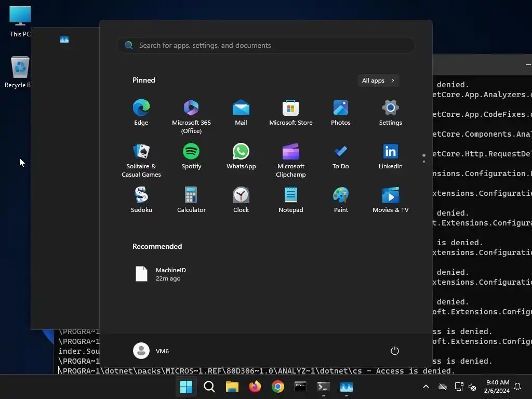The width and height of the screenshot is (532, 399).
Task: Launch the Photos app
Action: click(x=341, y=113)
